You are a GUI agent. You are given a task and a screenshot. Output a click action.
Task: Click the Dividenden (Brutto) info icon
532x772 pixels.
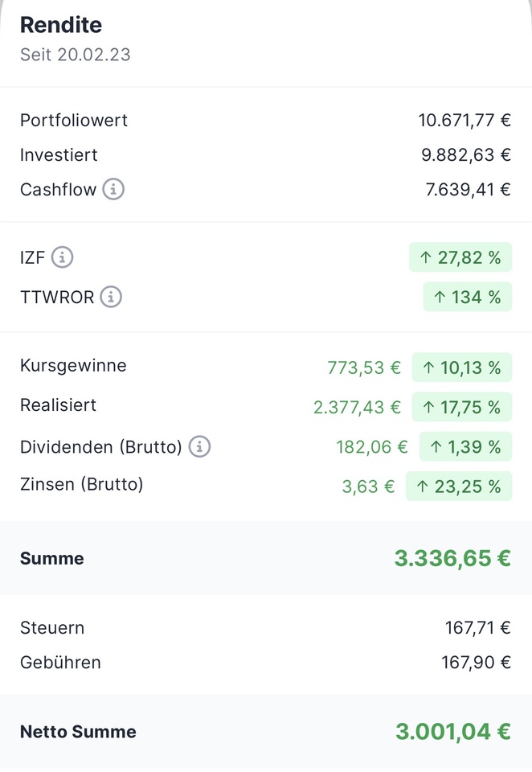pyautogui.click(x=200, y=446)
